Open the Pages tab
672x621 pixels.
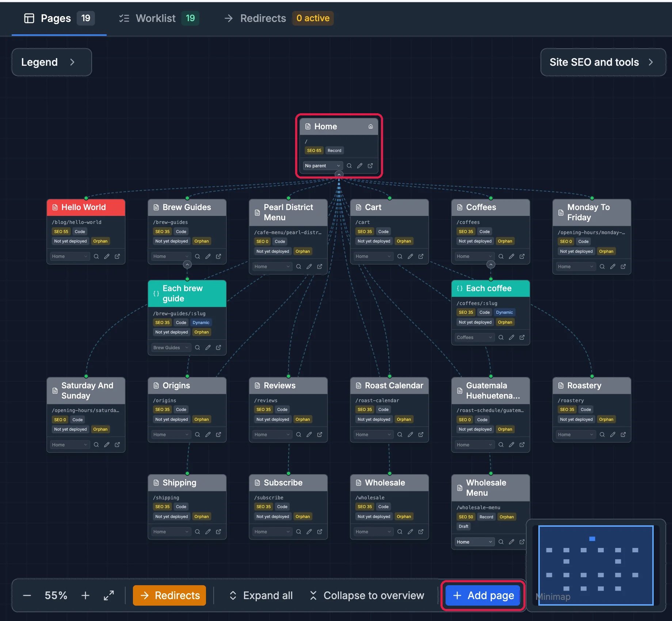click(59, 18)
